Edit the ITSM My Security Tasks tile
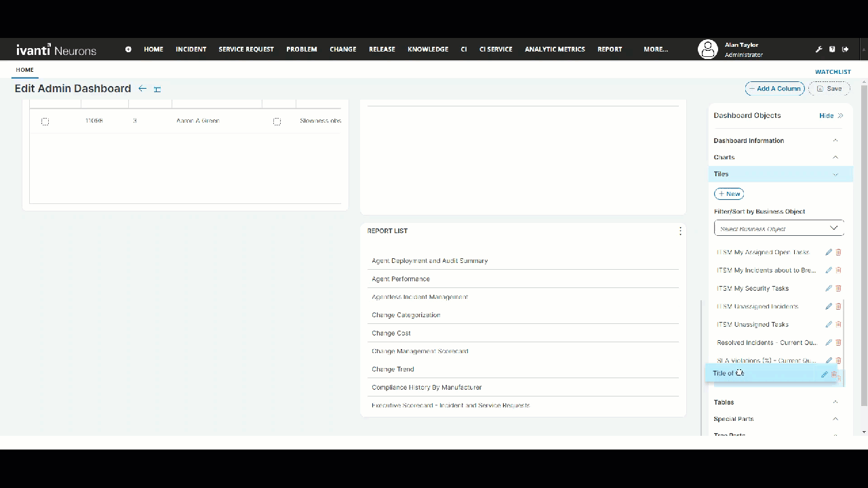The image size is (868, 488). (x=828, y=288)
